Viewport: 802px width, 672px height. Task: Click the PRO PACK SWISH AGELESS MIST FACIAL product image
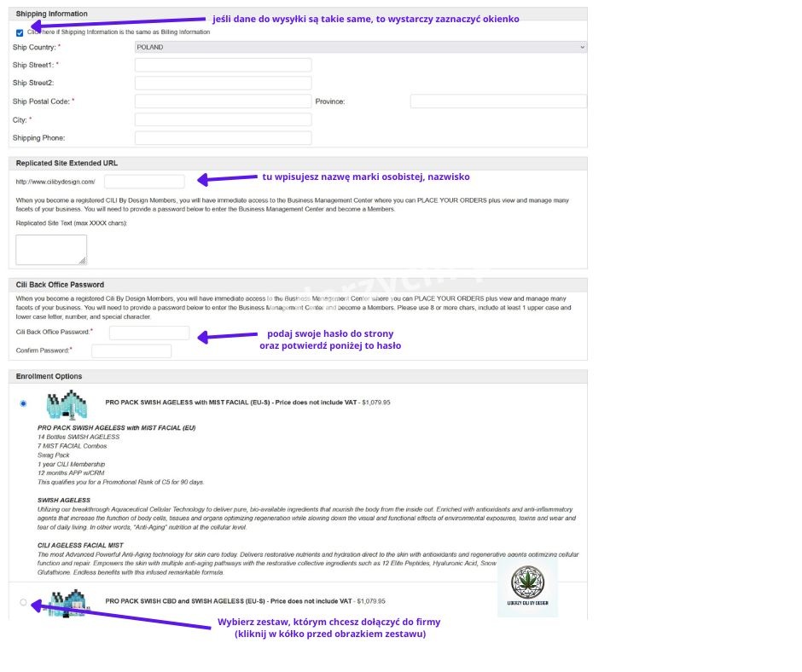(67, 403)
